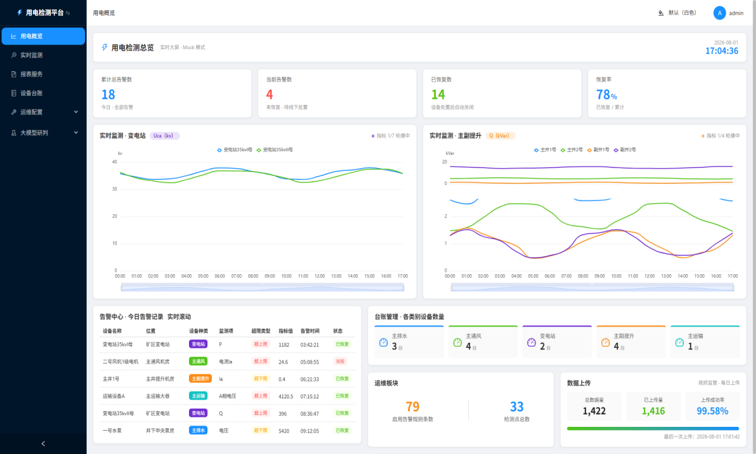This screenshot has width=756, height=454.
Task: Click the 主副提升 orange gauge icon
Action: click(606, 342)
